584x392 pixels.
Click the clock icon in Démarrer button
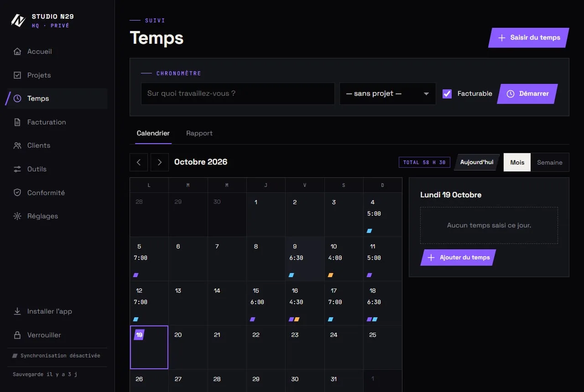pos(511,93)
